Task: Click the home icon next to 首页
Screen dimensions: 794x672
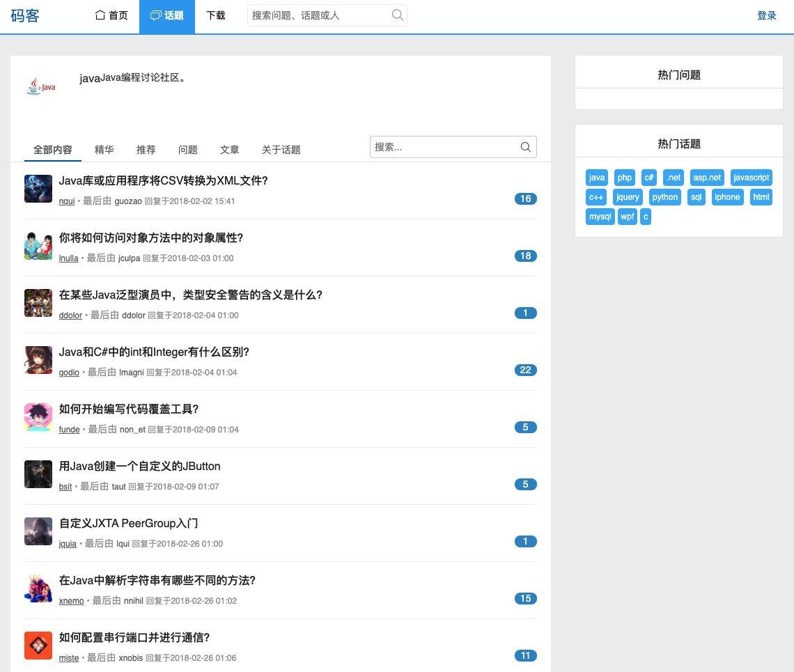Action: click(x=99, y=15)
